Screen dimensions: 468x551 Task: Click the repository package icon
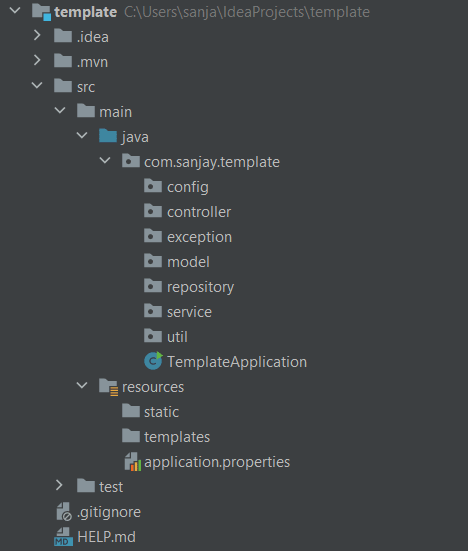[x=153, y=286]
